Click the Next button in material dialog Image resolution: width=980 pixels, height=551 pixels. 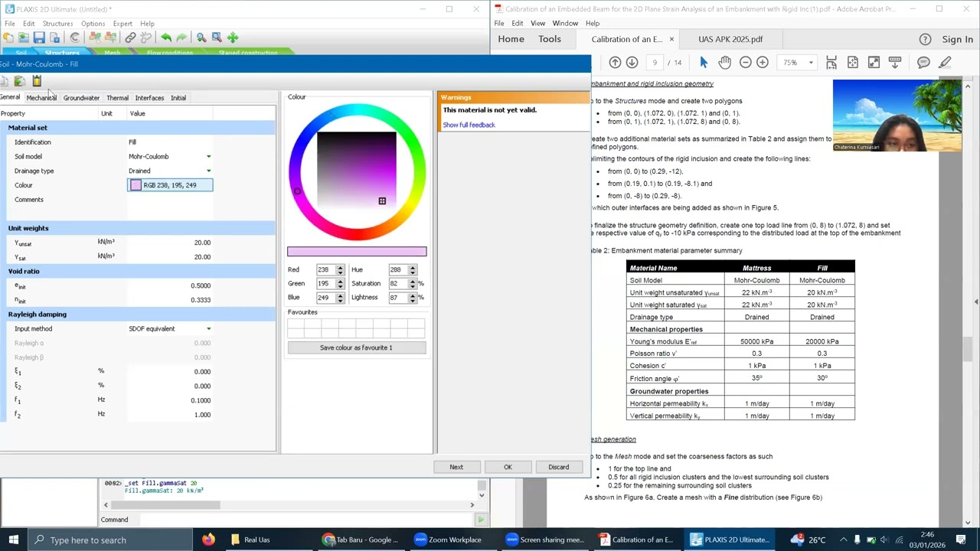(456, 467)
